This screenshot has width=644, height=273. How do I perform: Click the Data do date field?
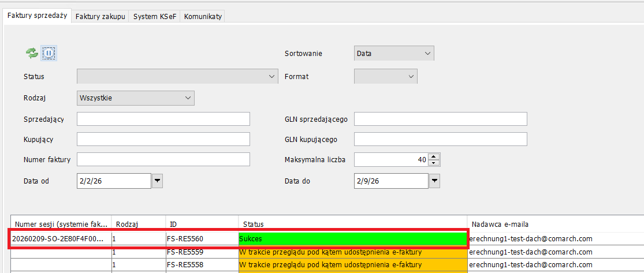click(x=391, y=181)
